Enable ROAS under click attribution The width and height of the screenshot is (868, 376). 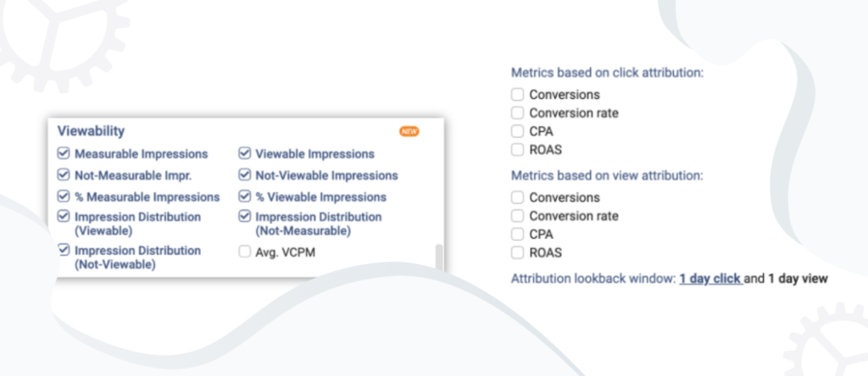click(517, 149)
